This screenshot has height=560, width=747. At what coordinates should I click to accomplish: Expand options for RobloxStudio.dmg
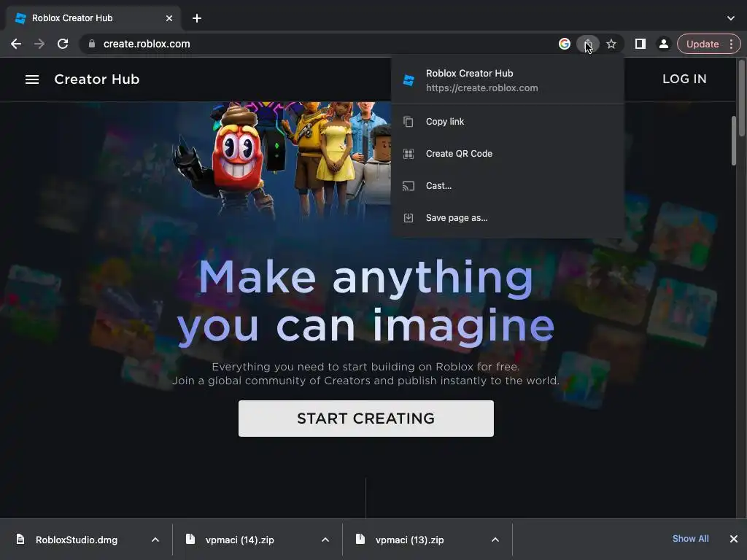tap(155, 540)
